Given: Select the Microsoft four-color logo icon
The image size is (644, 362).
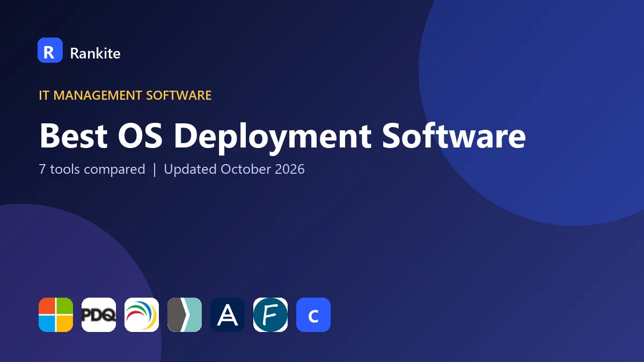Looking at the screenshot, I should (56, 315).
